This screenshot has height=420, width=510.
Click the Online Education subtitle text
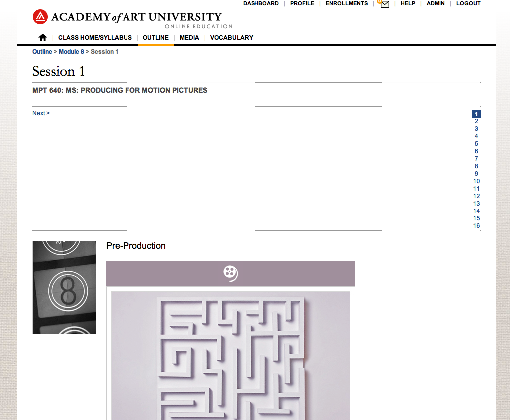pyautogui.click(x=199, y=27)
